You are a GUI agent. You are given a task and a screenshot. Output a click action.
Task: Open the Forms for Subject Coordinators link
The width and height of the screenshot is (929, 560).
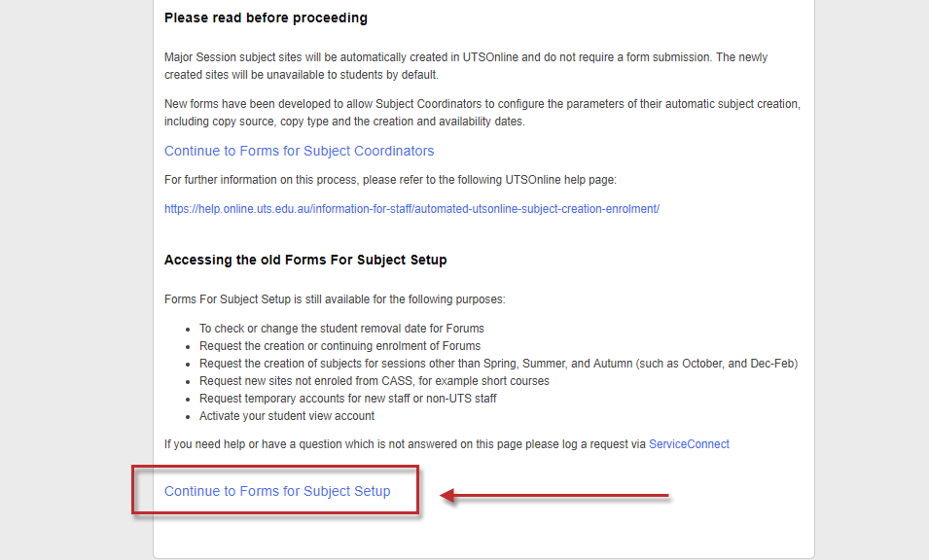click(x=299, y=151)
